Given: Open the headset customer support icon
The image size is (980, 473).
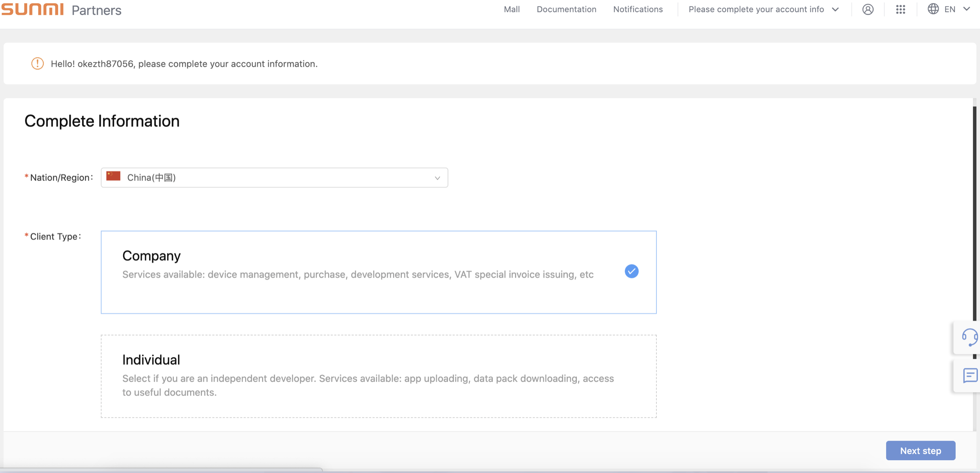Looking at the screenshot, I should tap(969, 337).
